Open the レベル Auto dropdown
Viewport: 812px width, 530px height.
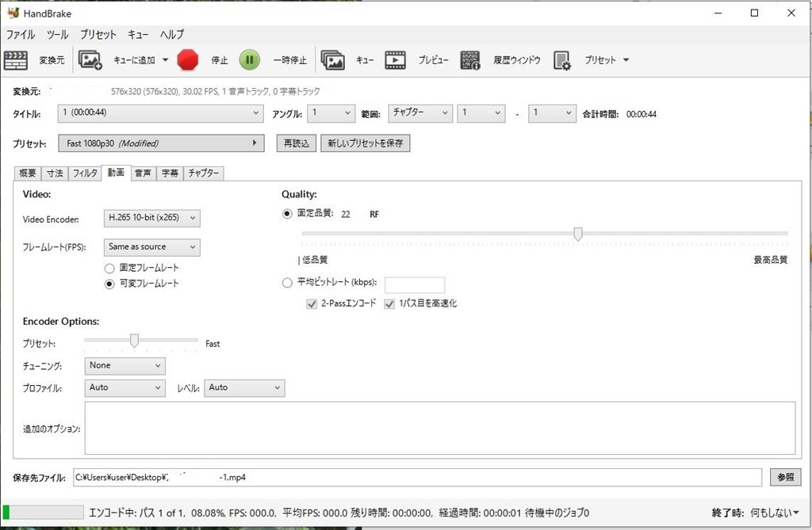point(244,387)
